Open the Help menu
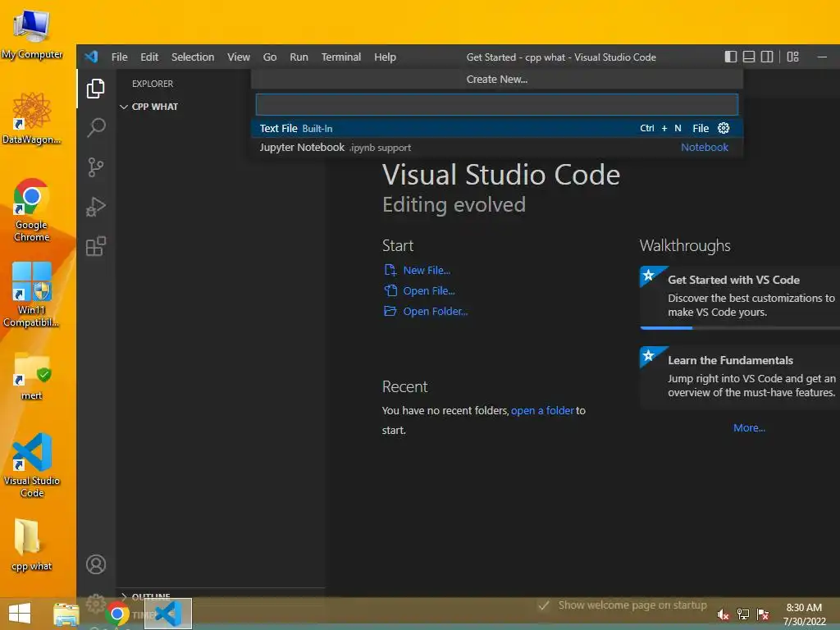The height and width of the screenshot is (630, 840). tap(386, 57)
